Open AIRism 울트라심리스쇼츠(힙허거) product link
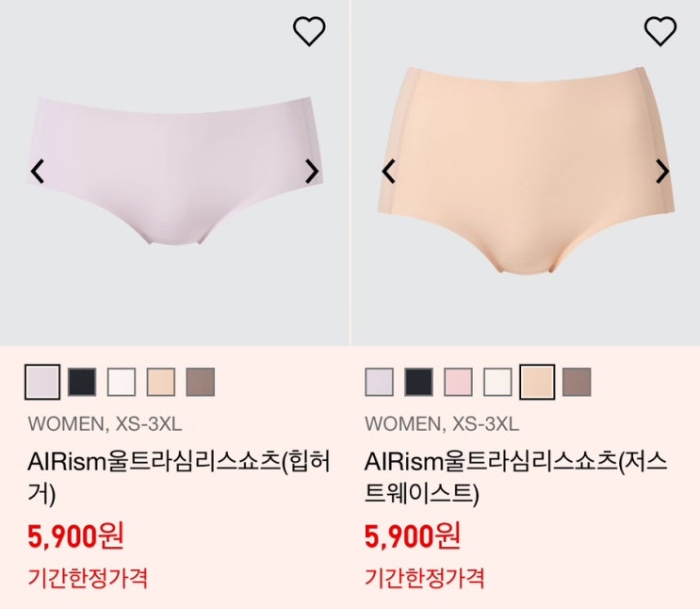The width and height of the screenshot is (700, 609). 179,477
